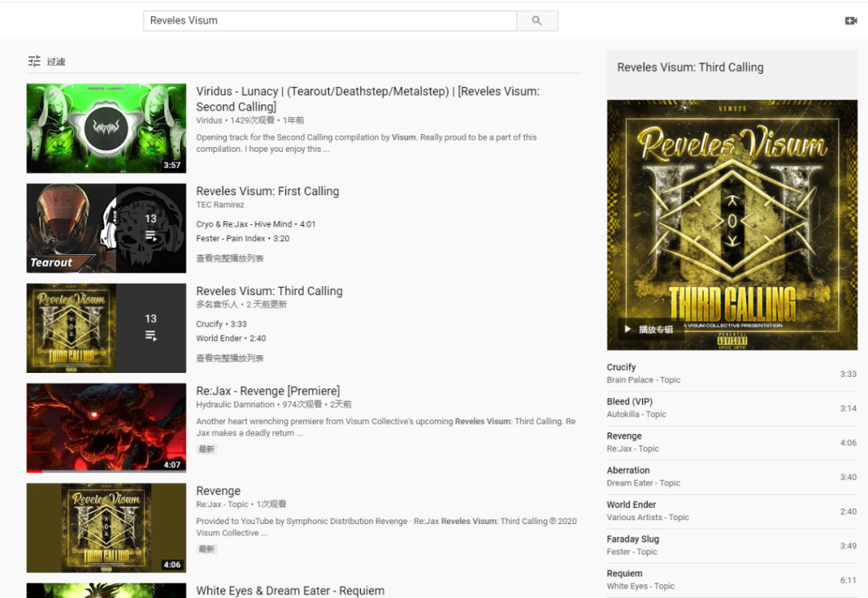Image resolution: width=868 pixels, height=598 pixels.
Task: Focus the Reveles Visum search field
Action: tap(330, 20)
